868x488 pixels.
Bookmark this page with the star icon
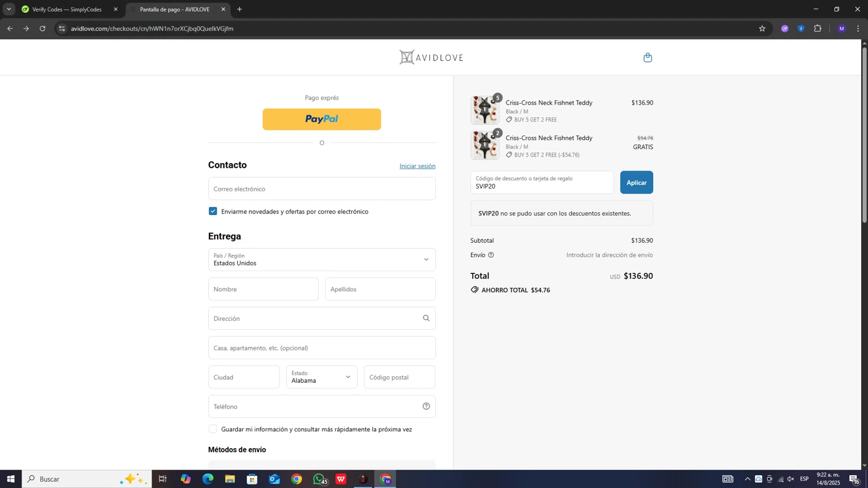pos(762,28)
